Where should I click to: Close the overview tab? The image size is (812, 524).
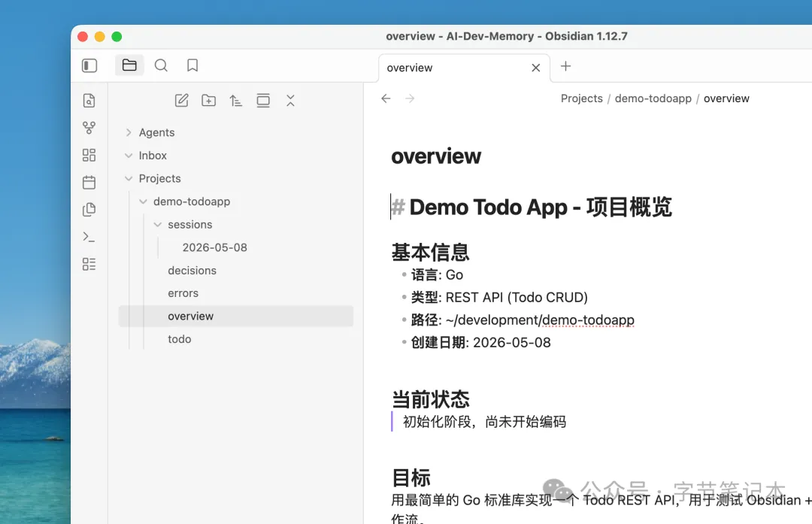click(x=536, y=68)
